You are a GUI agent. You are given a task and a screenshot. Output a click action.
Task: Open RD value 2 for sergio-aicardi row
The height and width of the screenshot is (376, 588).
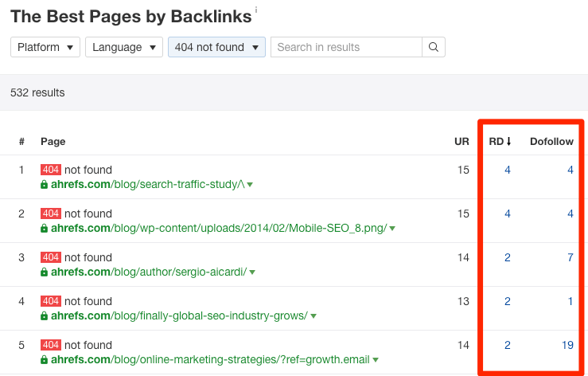tap(508, 257)
